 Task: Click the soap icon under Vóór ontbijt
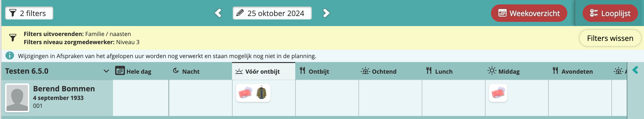[x=245, y=93]
